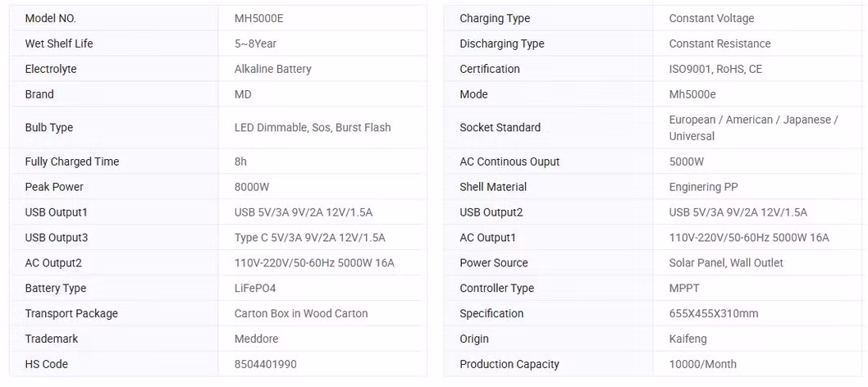The image size is (868, 387).
Task: Select the Brand value MD
Action: pyautogui.click(x=243, y=94)
